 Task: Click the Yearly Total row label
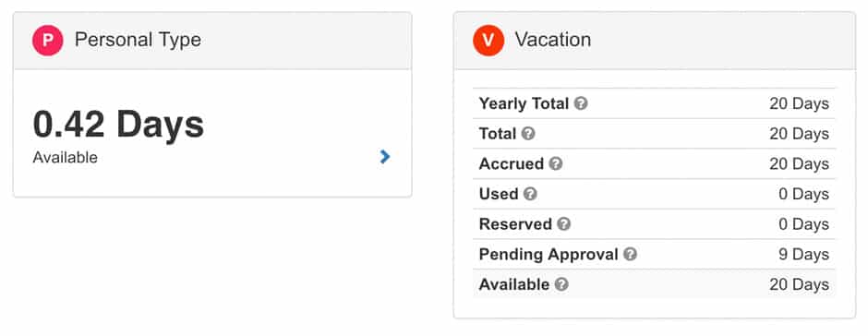524,103
